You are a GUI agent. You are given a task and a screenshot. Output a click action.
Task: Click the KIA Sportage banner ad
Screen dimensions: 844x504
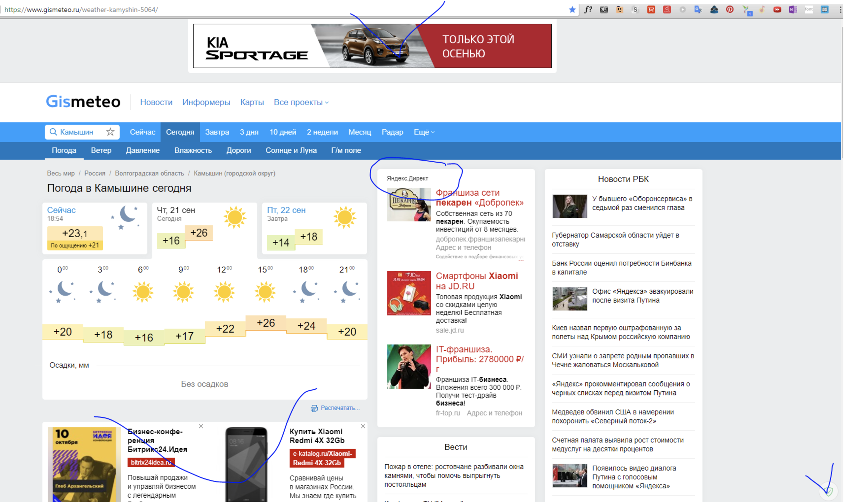click(372, 46)
